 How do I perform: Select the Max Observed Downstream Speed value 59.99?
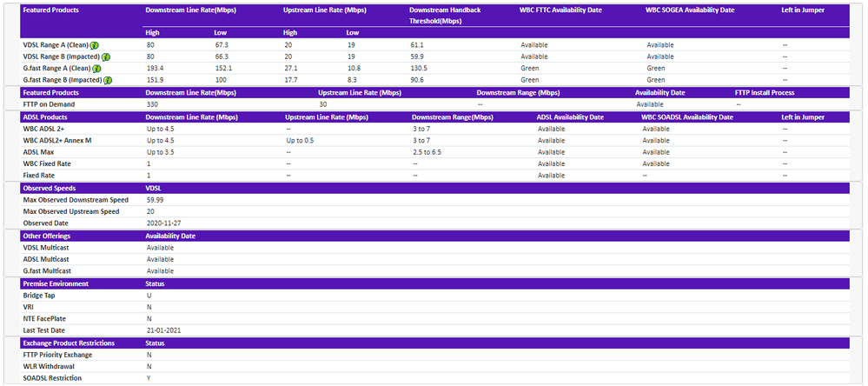coord(155,200)
